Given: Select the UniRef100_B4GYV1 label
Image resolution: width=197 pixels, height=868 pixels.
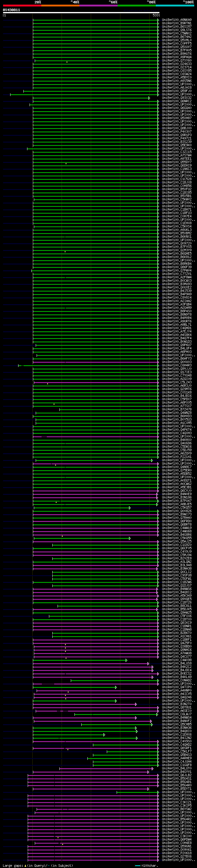Looking at the screenshot, I should click(x=177, y=772).
